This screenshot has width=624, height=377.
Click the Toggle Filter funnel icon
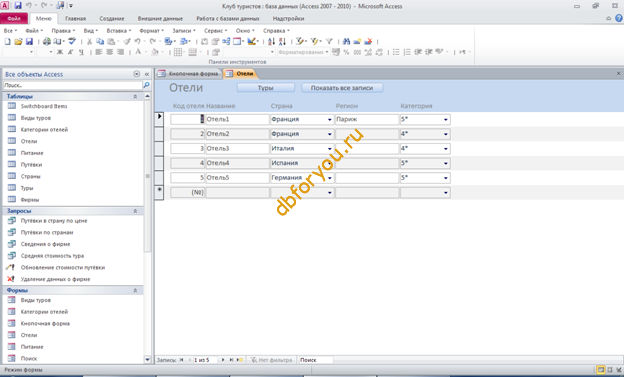[329, 41]
